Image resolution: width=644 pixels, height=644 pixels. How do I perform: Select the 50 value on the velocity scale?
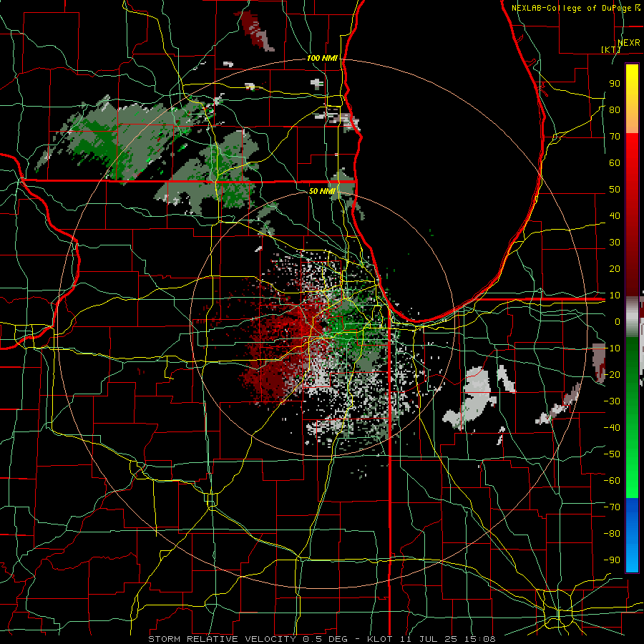point(615,190)
